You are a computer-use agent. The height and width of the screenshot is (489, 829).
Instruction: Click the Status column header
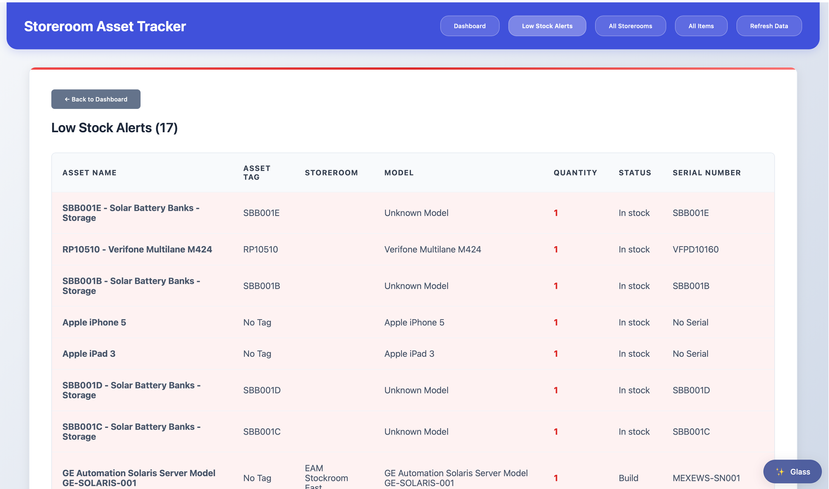[634, 173]
